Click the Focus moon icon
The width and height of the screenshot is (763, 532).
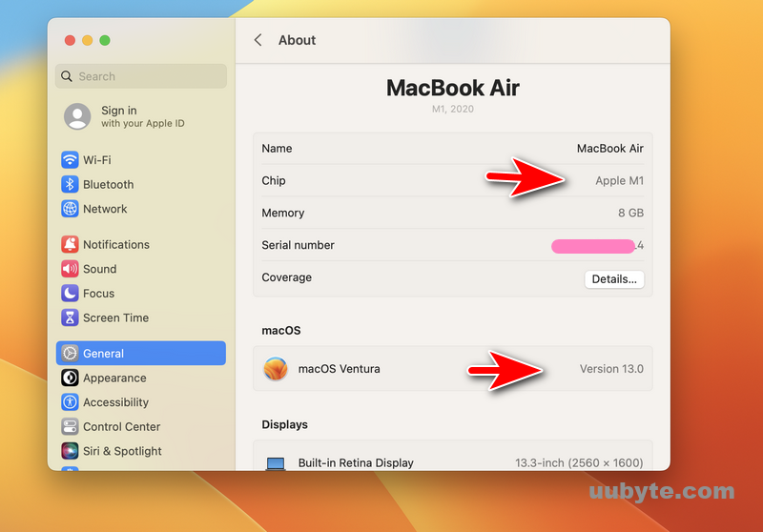[70, 293]
